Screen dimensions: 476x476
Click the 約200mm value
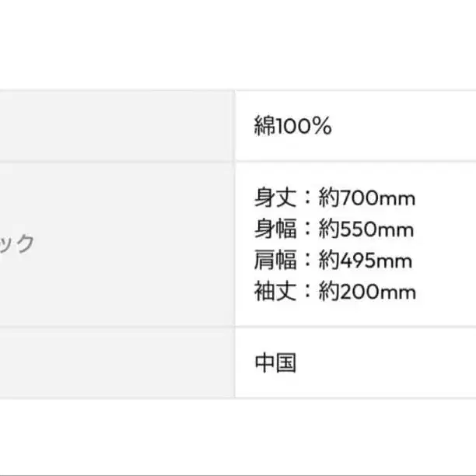click(x=367, y=292)
